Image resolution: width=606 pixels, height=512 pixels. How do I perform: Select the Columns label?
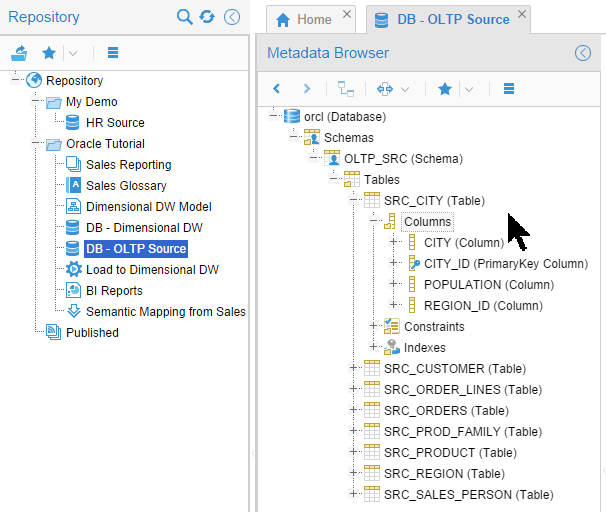[427, 222]
